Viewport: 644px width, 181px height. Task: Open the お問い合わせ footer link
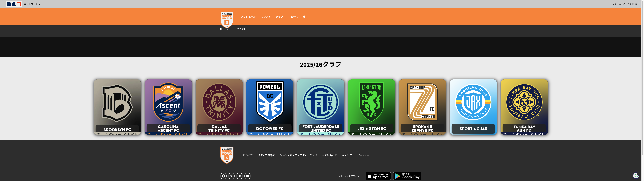coord(330,155)
